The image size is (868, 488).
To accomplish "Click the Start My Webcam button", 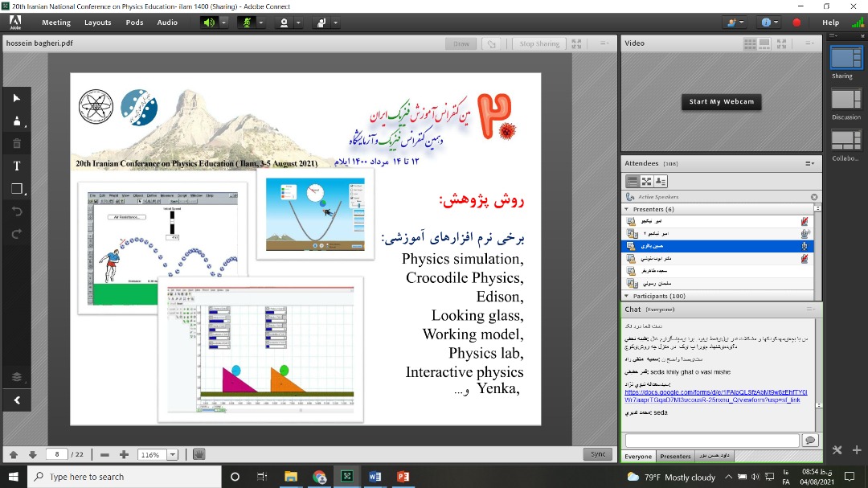I will [722, 102].
